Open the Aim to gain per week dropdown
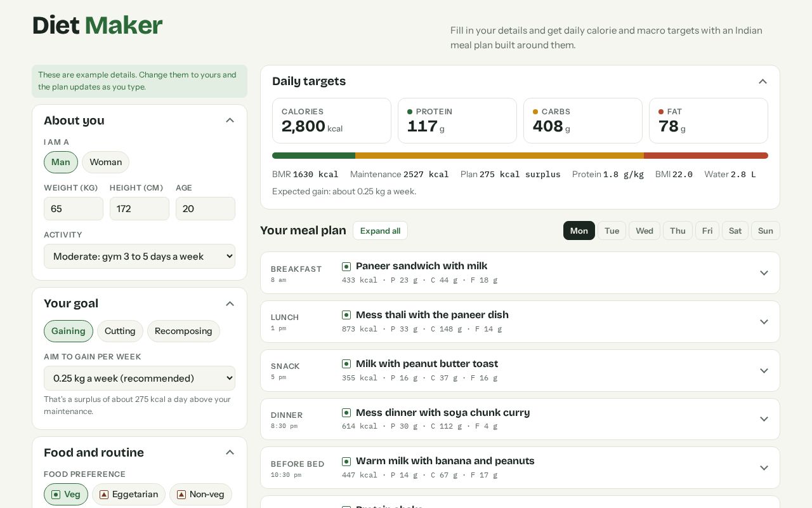Screen dimensions: 812x508 pos(140,378)
